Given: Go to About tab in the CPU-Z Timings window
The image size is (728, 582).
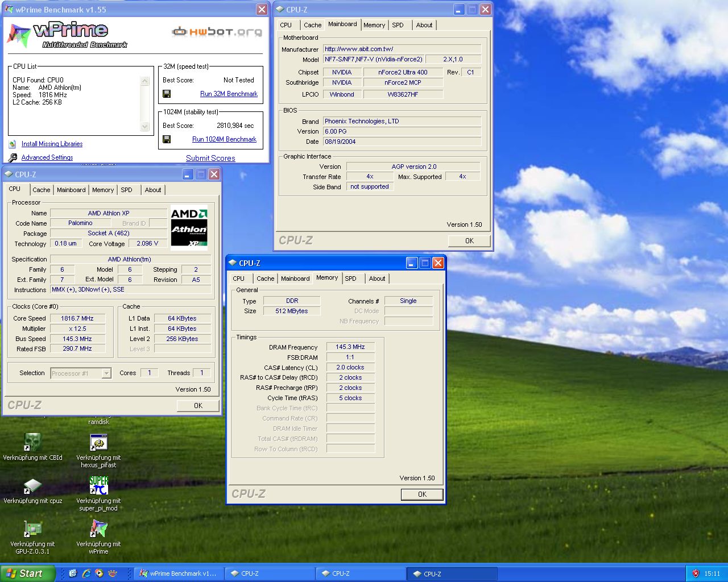Looking at the screenshot, I should pos(377,278).
